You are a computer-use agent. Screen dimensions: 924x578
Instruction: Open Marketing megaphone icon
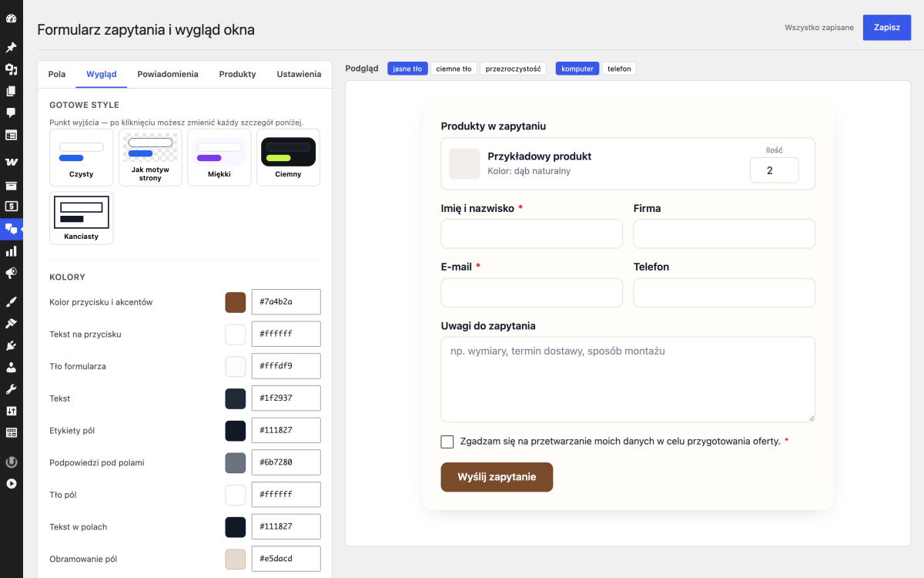tap(12, 273)
